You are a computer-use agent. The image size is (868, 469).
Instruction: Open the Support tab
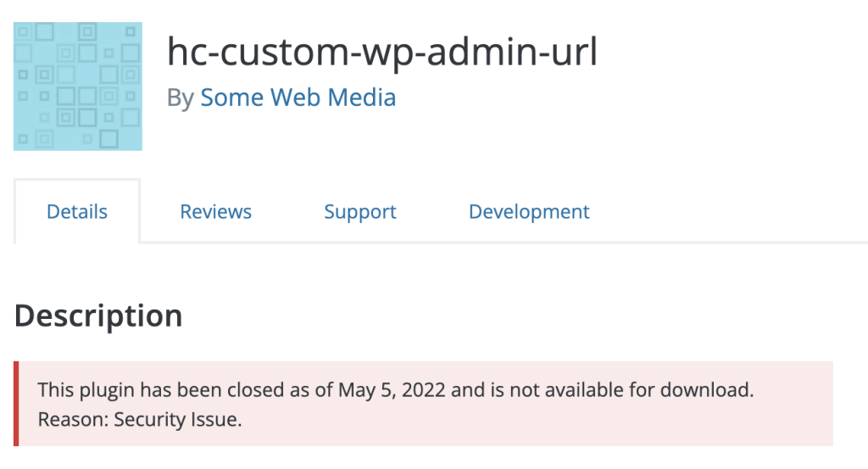pos(359,211)
